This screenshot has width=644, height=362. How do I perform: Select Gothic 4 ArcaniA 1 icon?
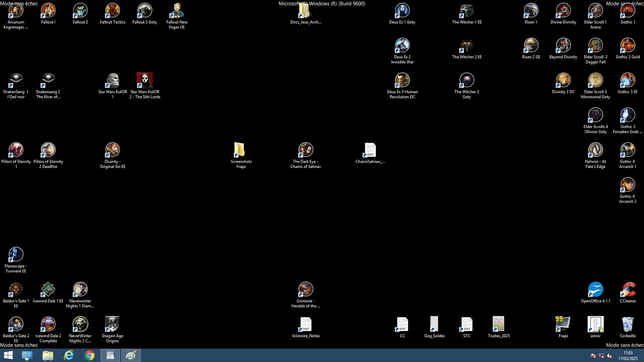coord(628,150)
